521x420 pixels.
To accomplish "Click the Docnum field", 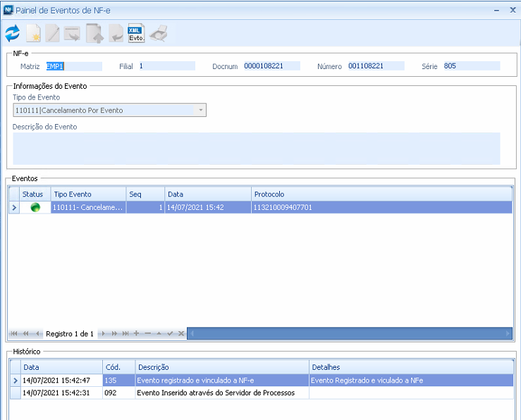I will pyautogui.click(x=271, y=66).
